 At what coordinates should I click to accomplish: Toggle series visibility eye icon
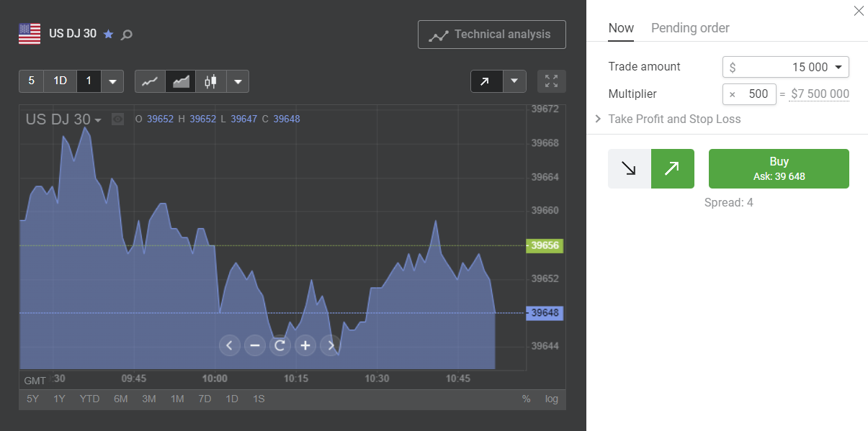(118, 119)
